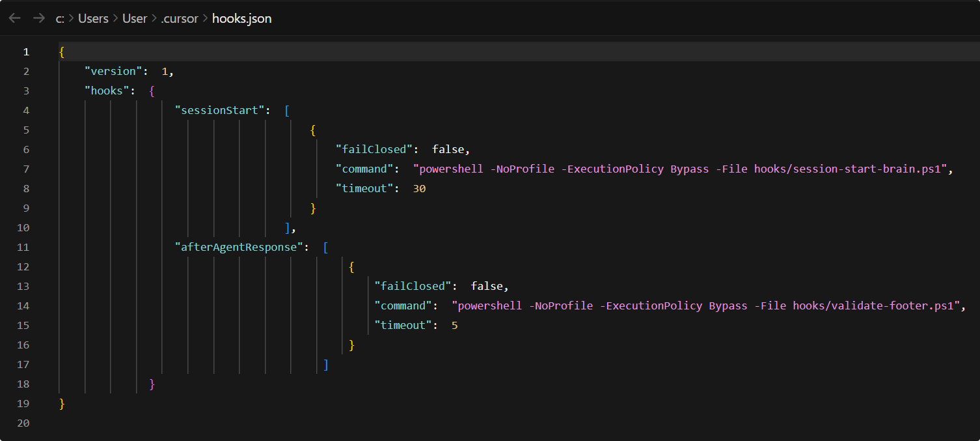This screenshot has height=441, width=980.
Task: Select the hooks.json breadcrumb item
Action: point(241,18)
